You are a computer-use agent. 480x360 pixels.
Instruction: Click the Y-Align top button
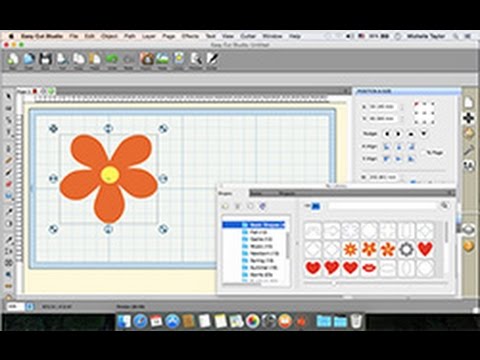[387, 159]
